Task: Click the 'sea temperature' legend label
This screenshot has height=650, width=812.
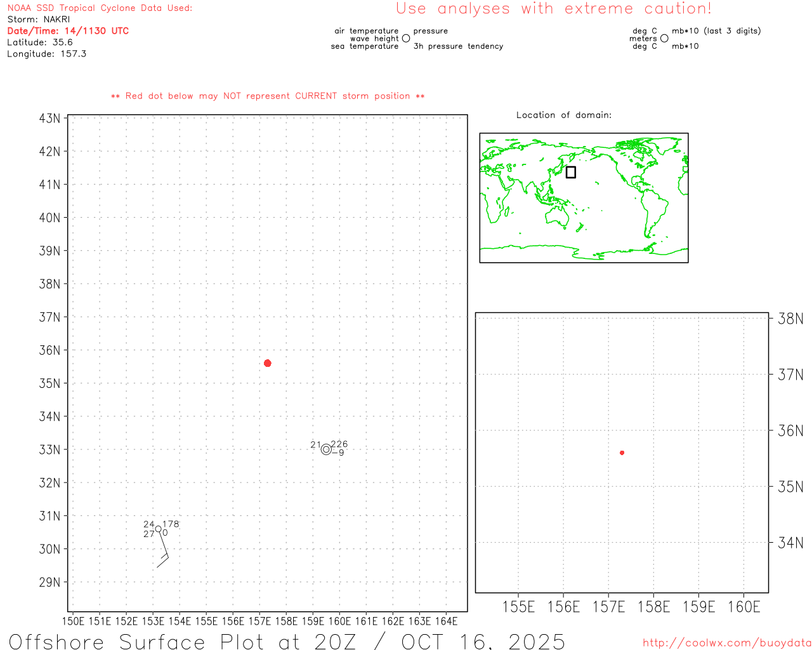Action: tap(365, 46)
